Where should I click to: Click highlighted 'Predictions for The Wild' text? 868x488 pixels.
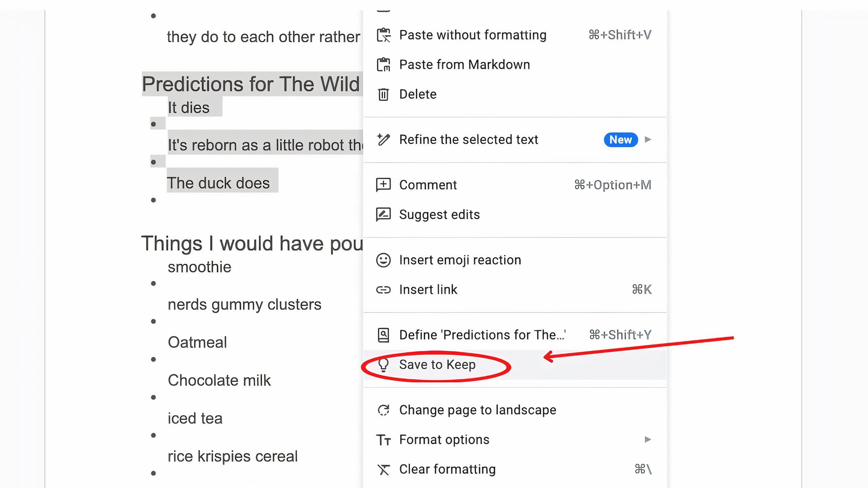pos(250,83)
